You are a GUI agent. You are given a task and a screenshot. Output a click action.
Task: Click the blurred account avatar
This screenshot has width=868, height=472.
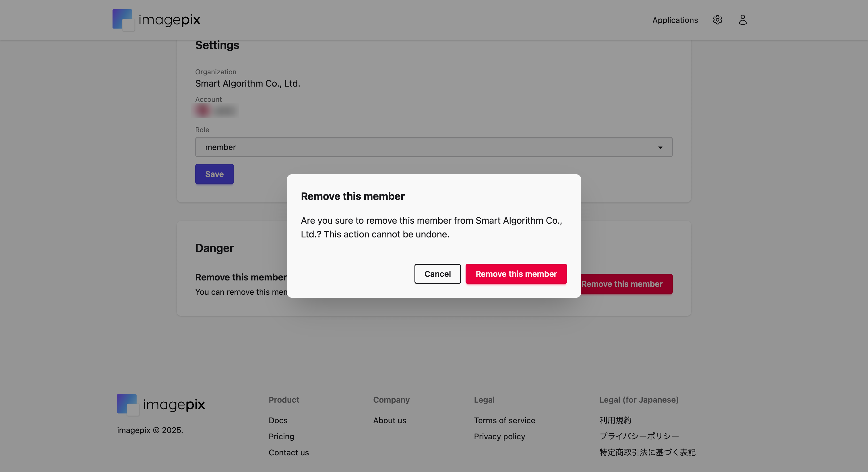click(203, 110)
